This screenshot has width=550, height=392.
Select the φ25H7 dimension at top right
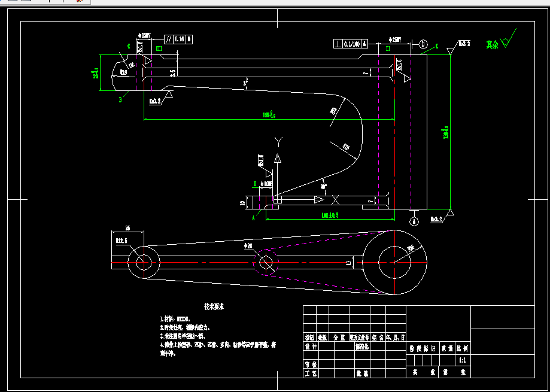(394, 40)
